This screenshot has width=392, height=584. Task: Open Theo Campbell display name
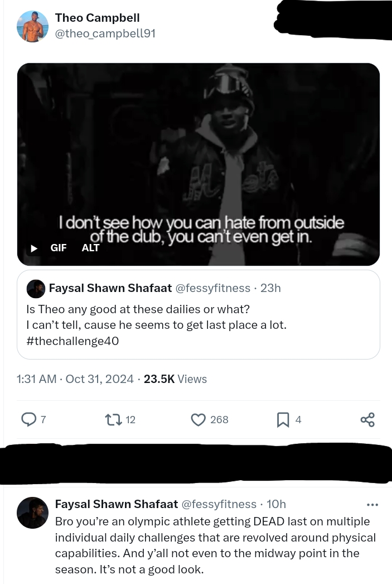click(98, 17)
